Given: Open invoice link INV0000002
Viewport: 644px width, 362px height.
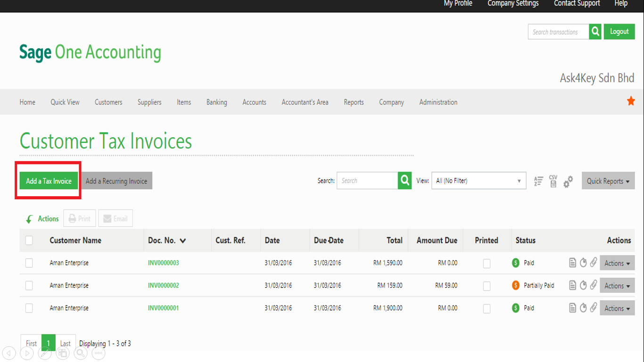Looking at the screenshot, I should coord(164,286).
